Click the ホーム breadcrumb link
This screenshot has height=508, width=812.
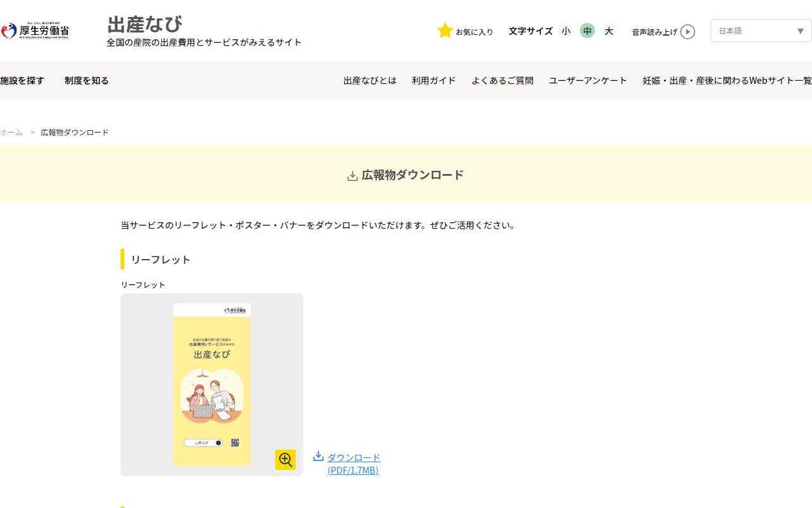[x=11, y=132]
